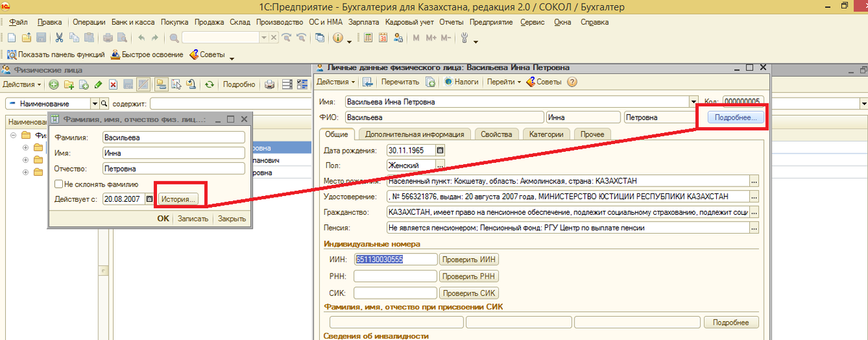
Task: Open the info help icon in main toolbar
Action: click(337, 38)
